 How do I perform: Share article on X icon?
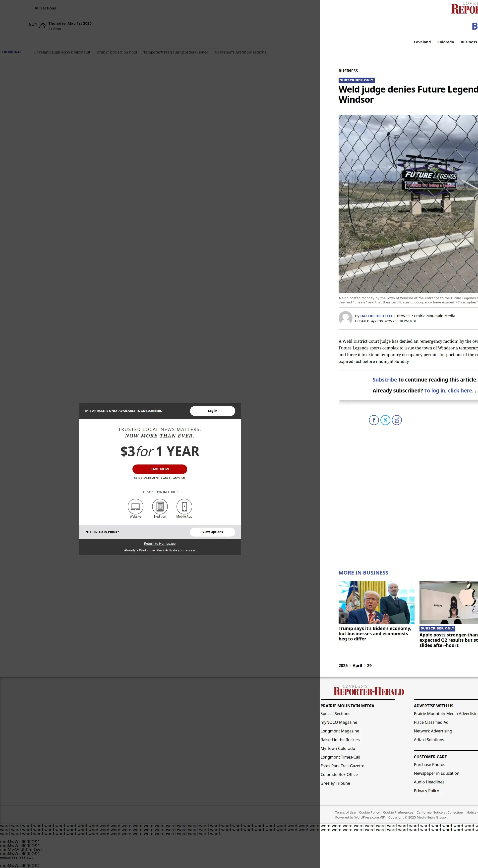pyautogui.click(x=385, y=420)
